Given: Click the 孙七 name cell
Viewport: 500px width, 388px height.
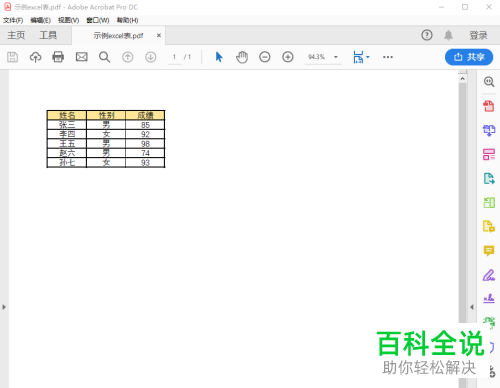Looking at the screenshot, I should [x=67, y=162].
